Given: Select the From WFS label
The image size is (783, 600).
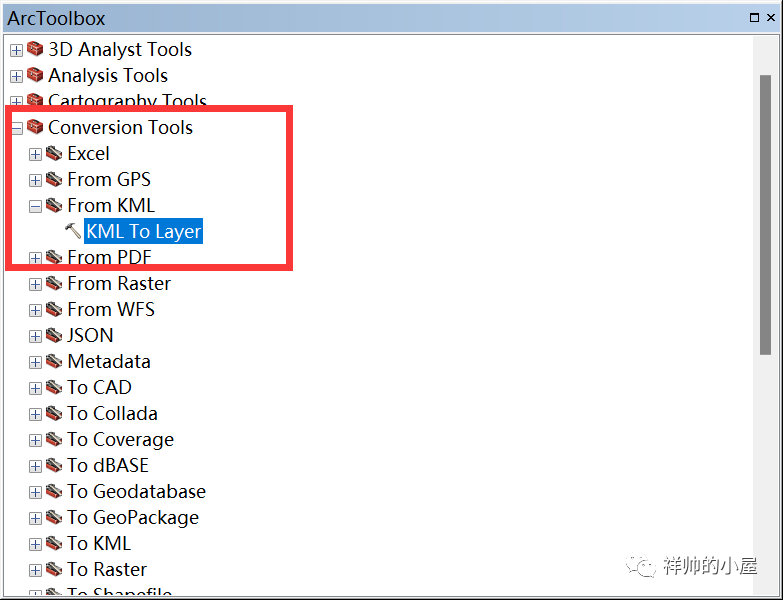Looking at the screenshot, I should [x=111, y=309].
